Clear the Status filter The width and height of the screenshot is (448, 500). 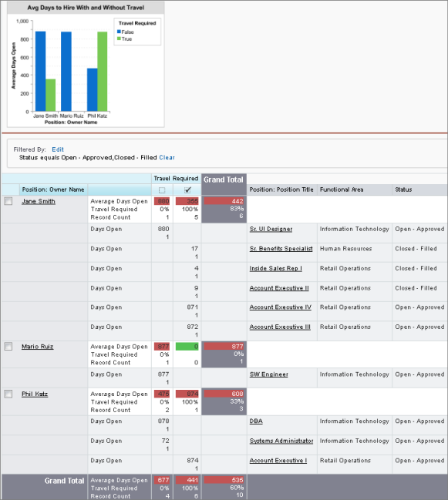(x=167, y=157)
